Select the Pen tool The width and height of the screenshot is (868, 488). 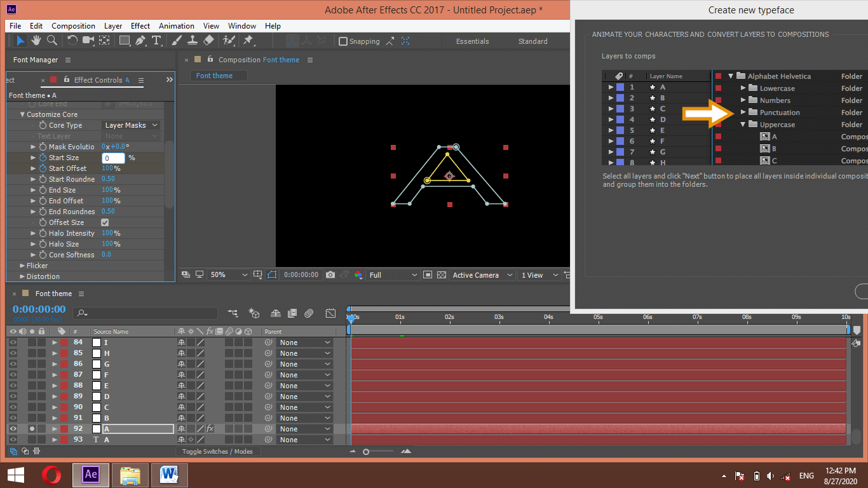coord(140,41)
